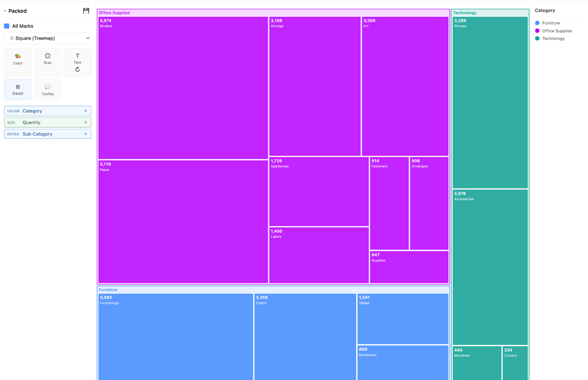Click the Furnishings treemap tile

[x=176, y=337]
